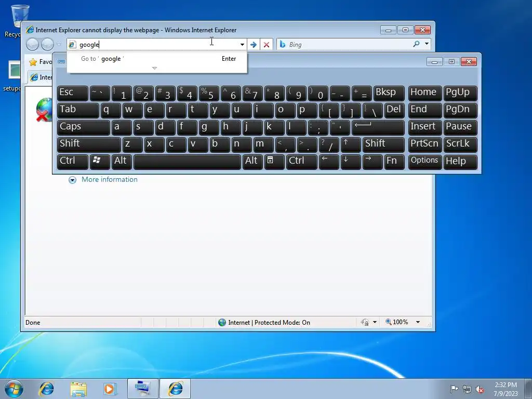
Task: Click the Del key
Action: point(394,110)
